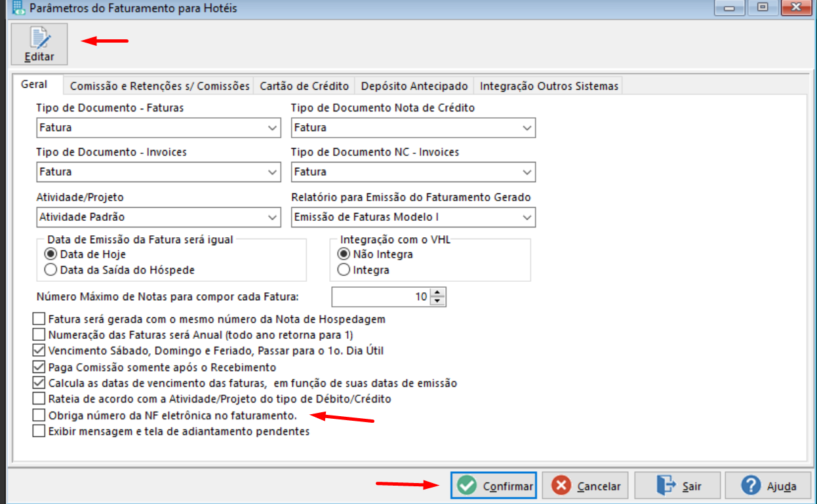Close the Parâmetros do Faturamento window
The height and width of the screenshot is (504, 817).
797,8
